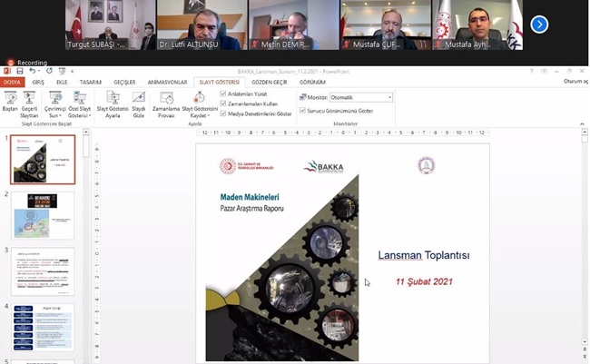Click the slide panel vertical scrollbar

tap(86, 245)
